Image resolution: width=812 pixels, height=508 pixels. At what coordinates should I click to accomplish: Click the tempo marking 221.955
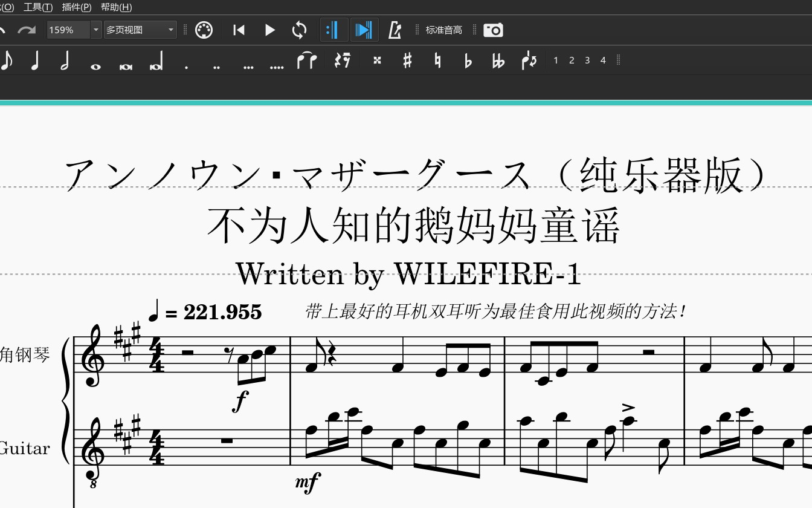[x=222, y=312]
